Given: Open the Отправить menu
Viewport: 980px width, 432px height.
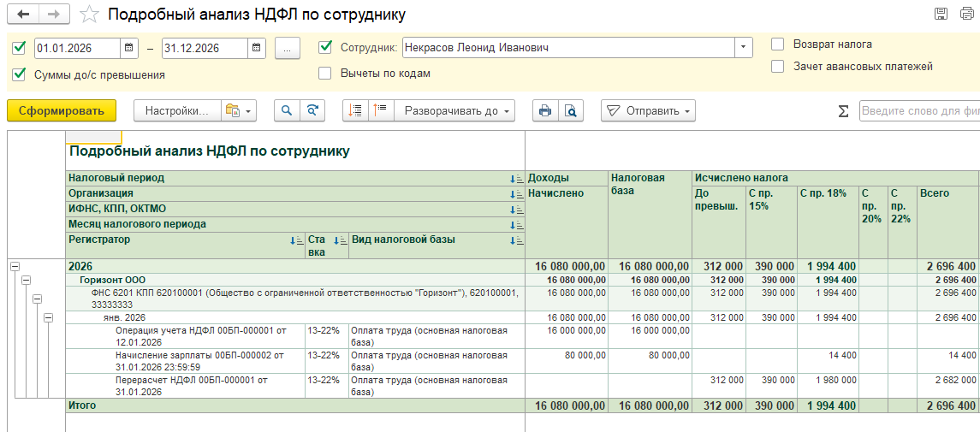Looking at the screenshot, I should click(x=648, y=110).
